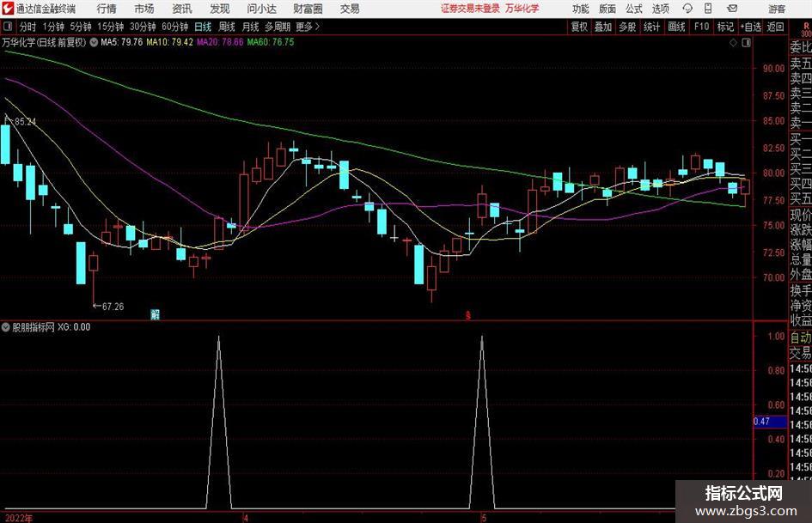Open the 功能 menu

pos(581,9)
